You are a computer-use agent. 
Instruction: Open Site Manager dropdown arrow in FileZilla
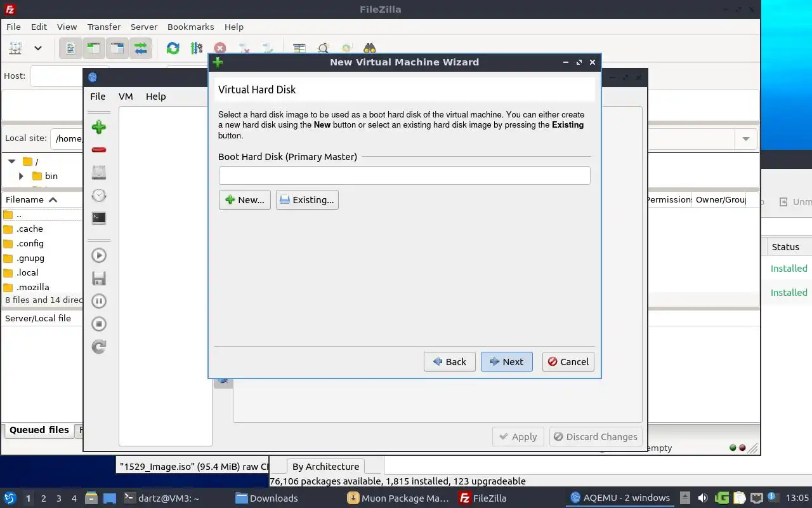pyautogui.click(x=38, y=48)
